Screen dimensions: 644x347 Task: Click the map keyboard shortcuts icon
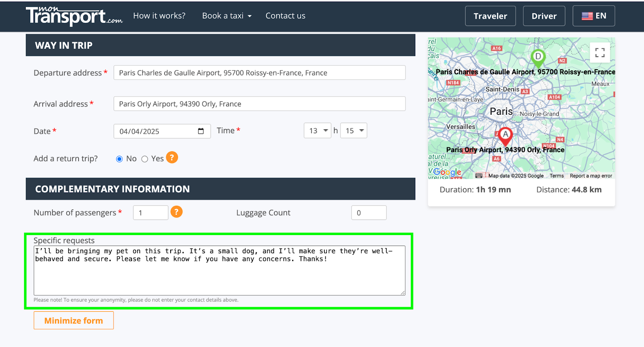pos(479,176)
